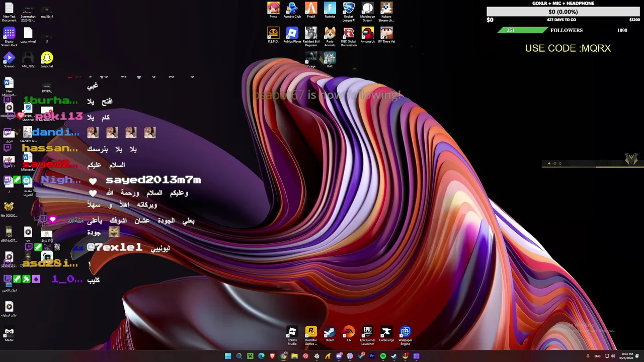Launch Roblox Player from the desktop
Image resolution: width=644 pixels, height=362 pixels.
click(x=292, y=36)
